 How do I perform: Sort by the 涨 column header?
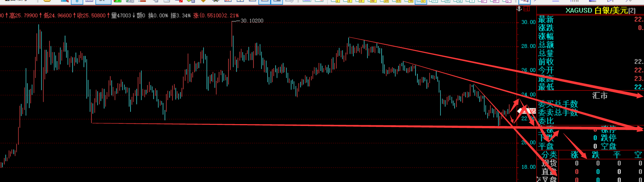[574, 155]
